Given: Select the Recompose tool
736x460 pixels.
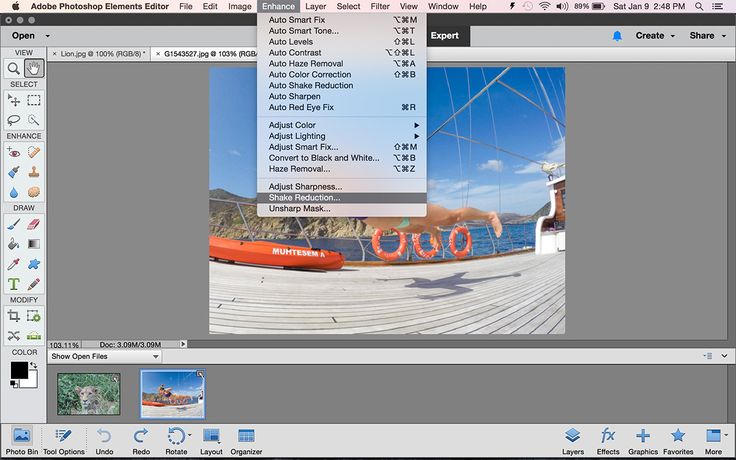Looking at the screenshot, I should (x=34, y=316).
